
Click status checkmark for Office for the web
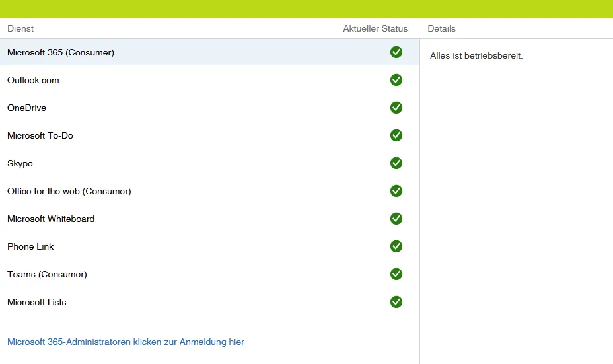pyautogui.click(x=396, y=191)
